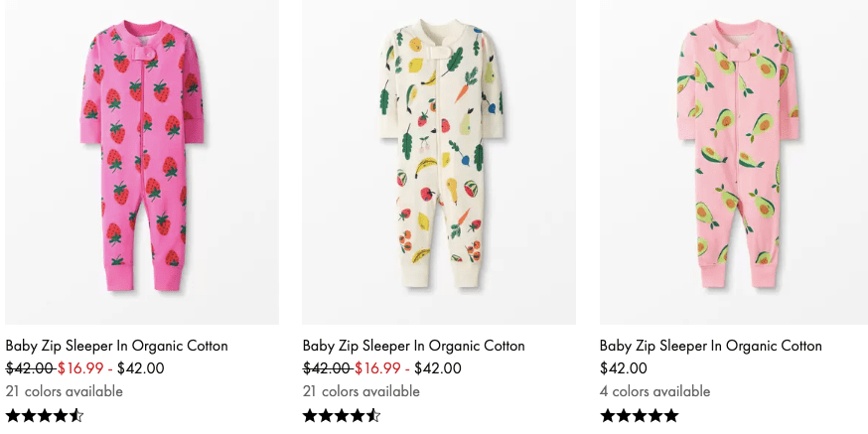Click the $42.00 price on avocado sleeper
The height and width of the screenshot is (434, 868).
[624, 368]
